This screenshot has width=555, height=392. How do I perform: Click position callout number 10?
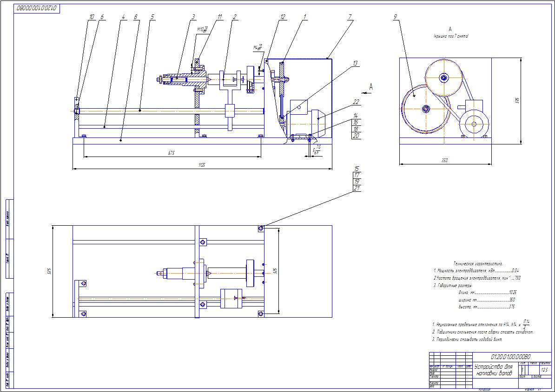coord(92,17)
